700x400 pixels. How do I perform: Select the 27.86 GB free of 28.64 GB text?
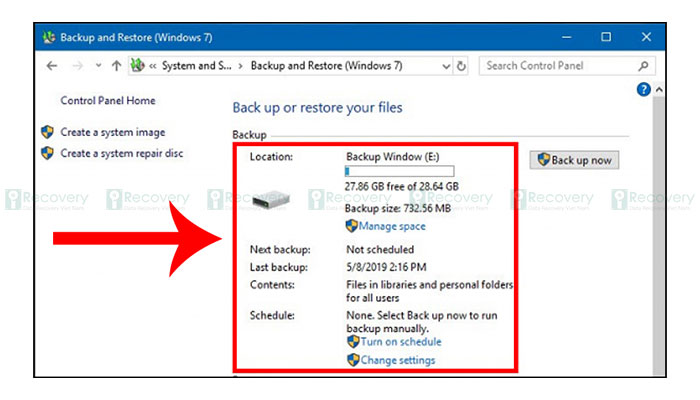[401, 186]
